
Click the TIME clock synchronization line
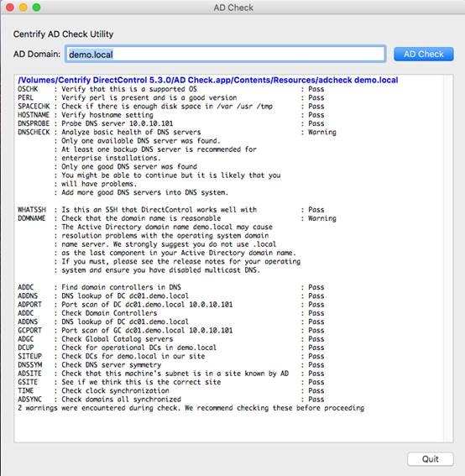click(x=171, y=390)
